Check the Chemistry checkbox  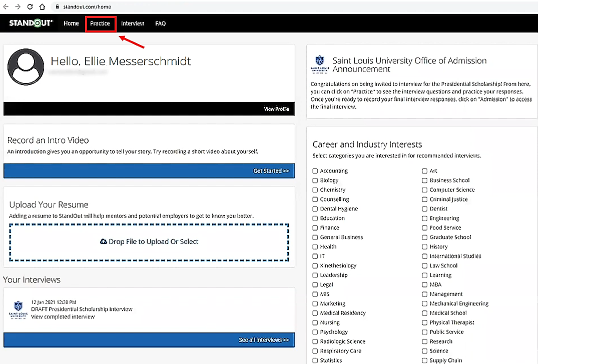(x=315, y=189)
